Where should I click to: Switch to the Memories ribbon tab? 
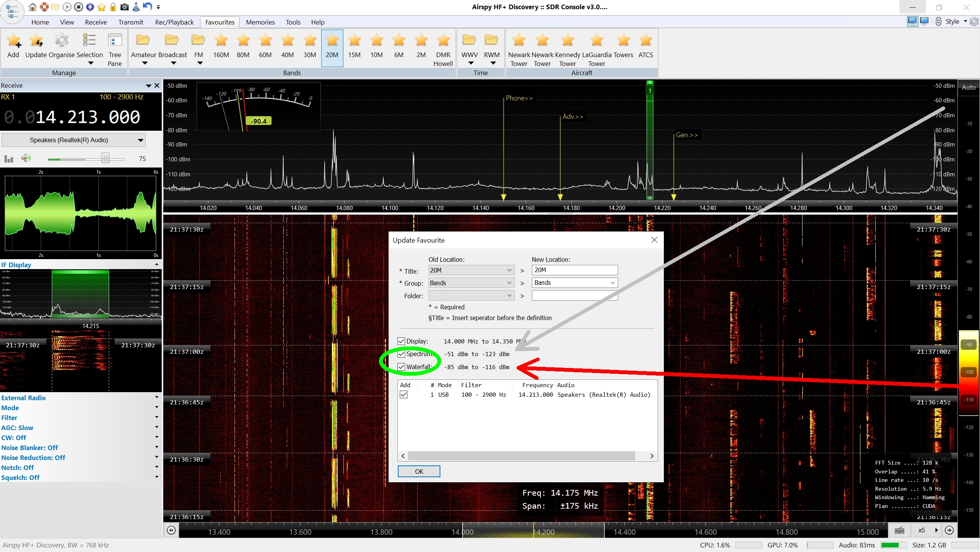coord(260,22)
